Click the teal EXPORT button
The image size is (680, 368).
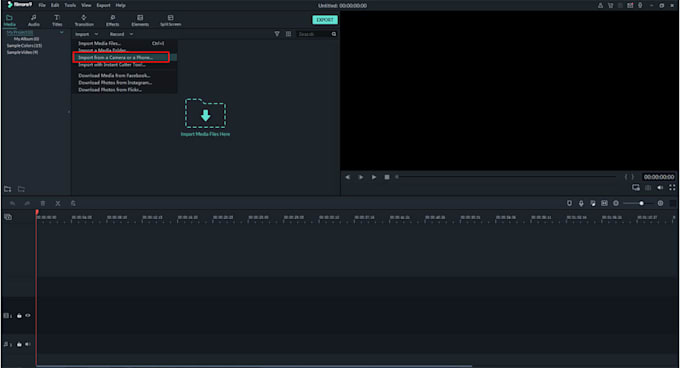tap(325, 20)
